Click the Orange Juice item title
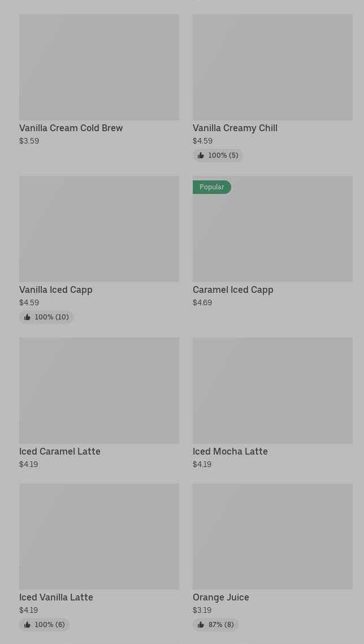The width and height of the screenshot is (364, 644). pyautogui.click(x=221, y=597)
